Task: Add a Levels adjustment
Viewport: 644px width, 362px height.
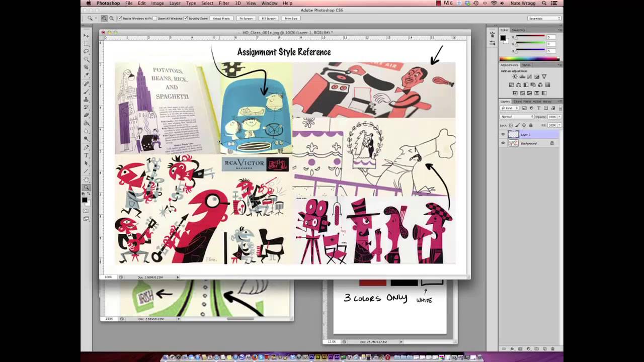Action: (x=523, y=76)
